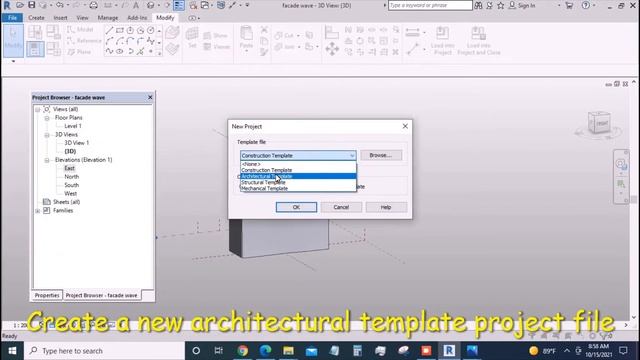
Task: Click the Undo icon
Action: (x=60, y=5)
